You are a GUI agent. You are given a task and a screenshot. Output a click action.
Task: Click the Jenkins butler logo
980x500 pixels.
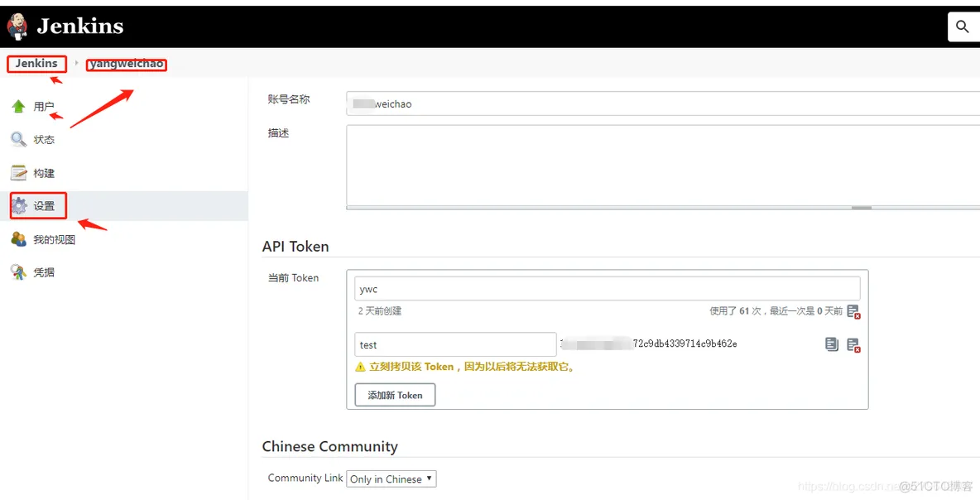click(x=17, y=26)
